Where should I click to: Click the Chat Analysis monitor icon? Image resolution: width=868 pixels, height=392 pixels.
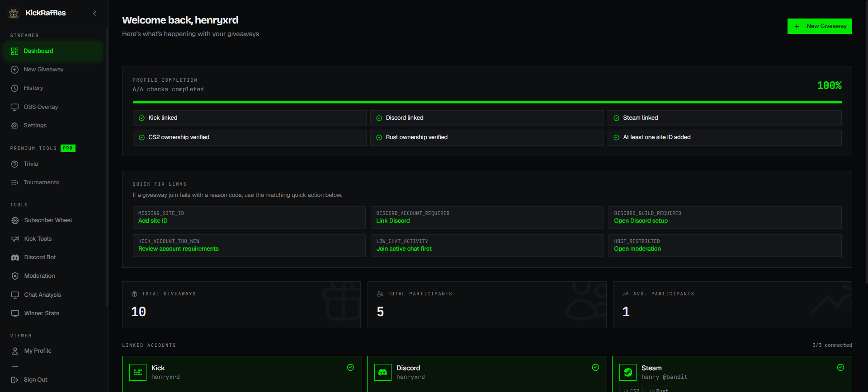(x=15, y=295)
